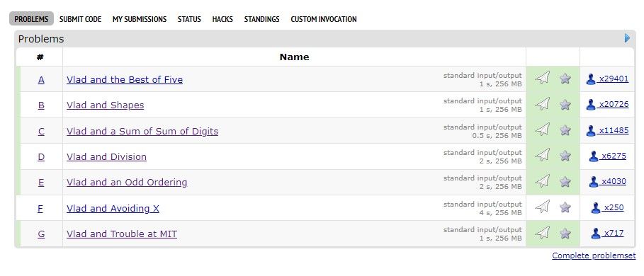This screenshot has height=276, width=644.
Task: Click the problem letter E link
Action: point(41,183)
